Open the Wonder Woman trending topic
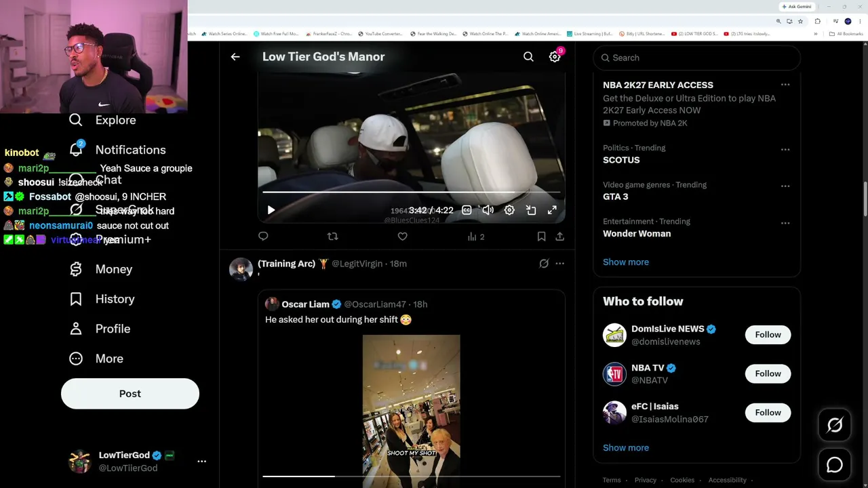The width and height of the screenshot is (868, 488). [637, 233]
